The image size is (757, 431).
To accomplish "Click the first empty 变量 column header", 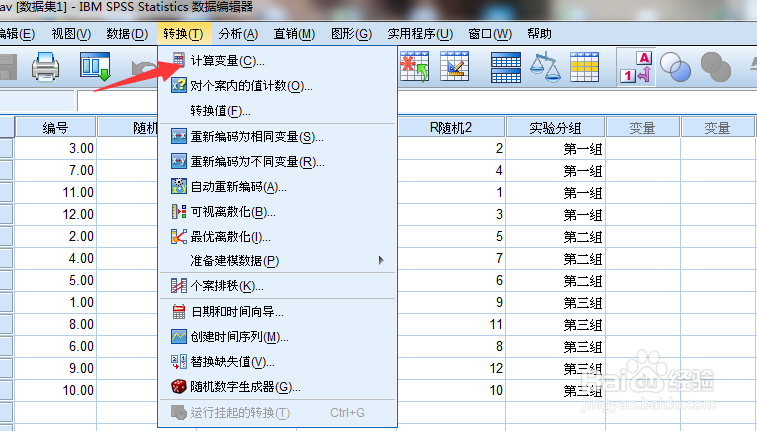I will click(643, 128).
